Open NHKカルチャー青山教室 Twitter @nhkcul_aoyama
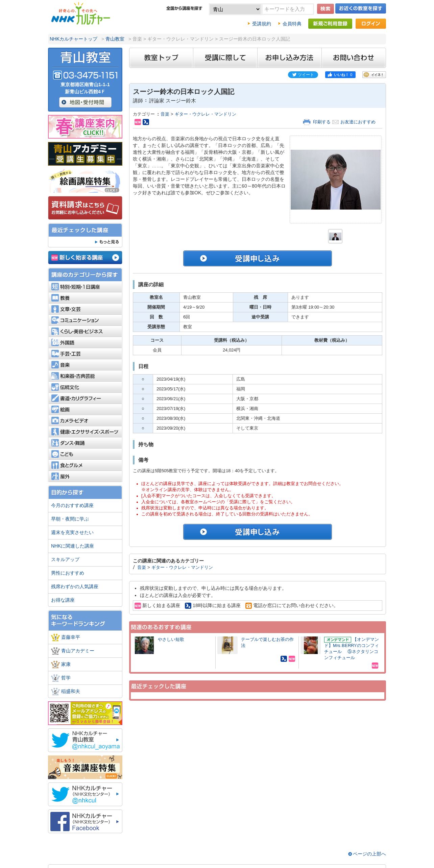434x868 pixels. point(85,740)
